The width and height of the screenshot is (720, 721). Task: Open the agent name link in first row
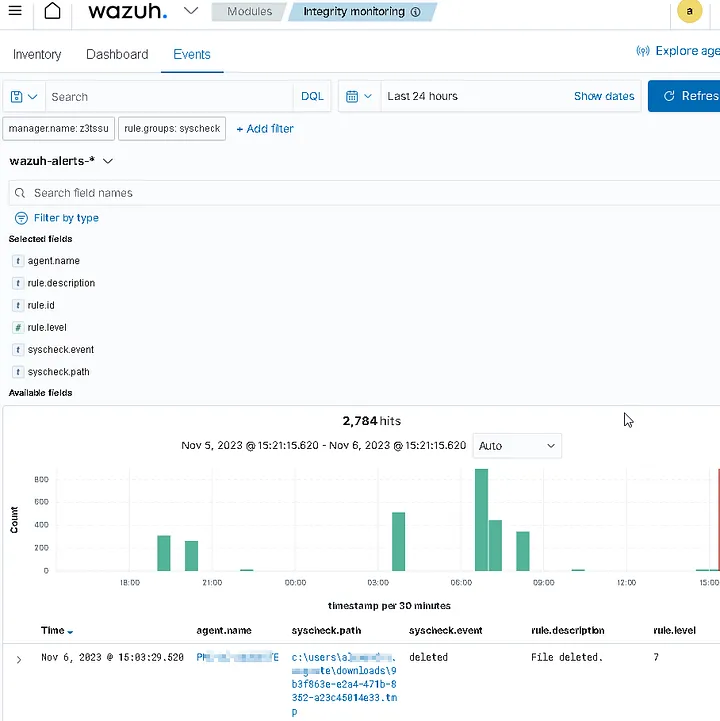tap(237, 658)
